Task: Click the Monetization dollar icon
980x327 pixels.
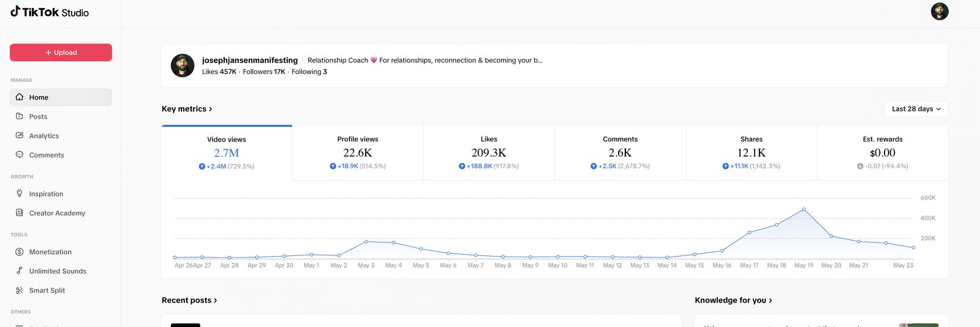Action: 20,252
